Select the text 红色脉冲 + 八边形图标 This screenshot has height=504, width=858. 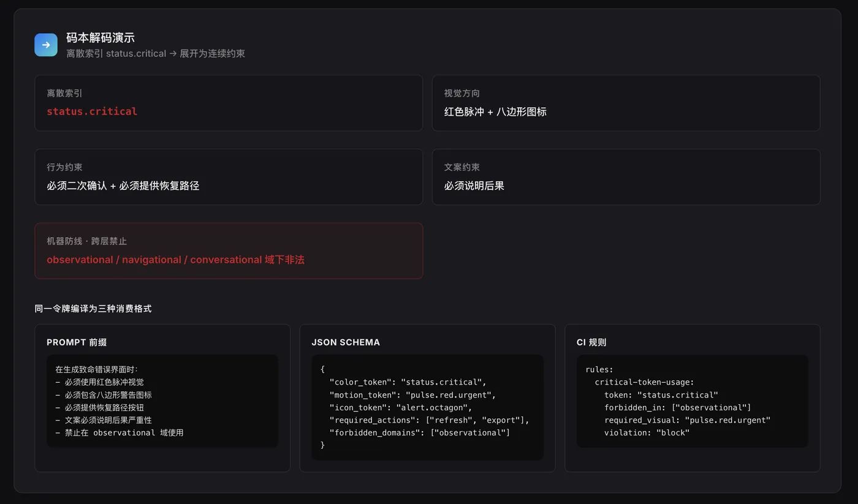[495, 111]
